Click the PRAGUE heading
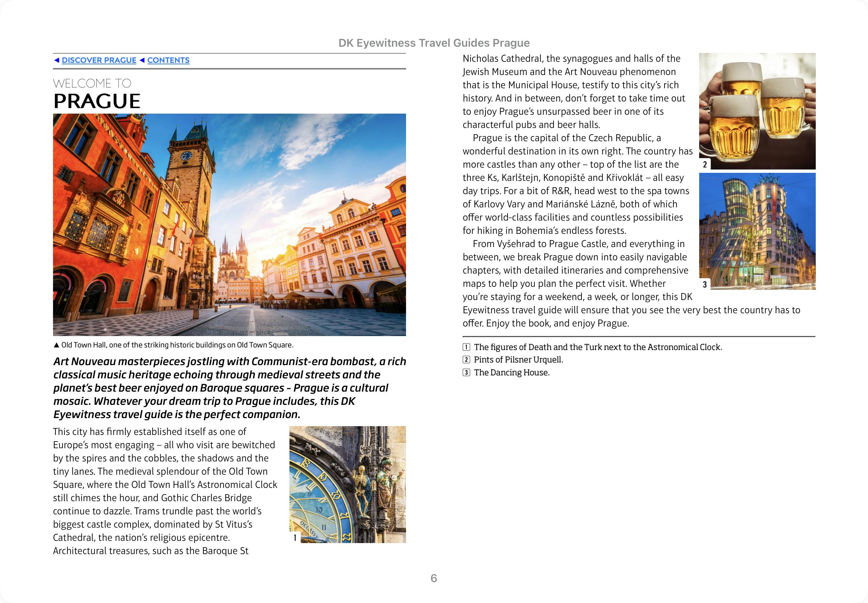 [97, 101]
